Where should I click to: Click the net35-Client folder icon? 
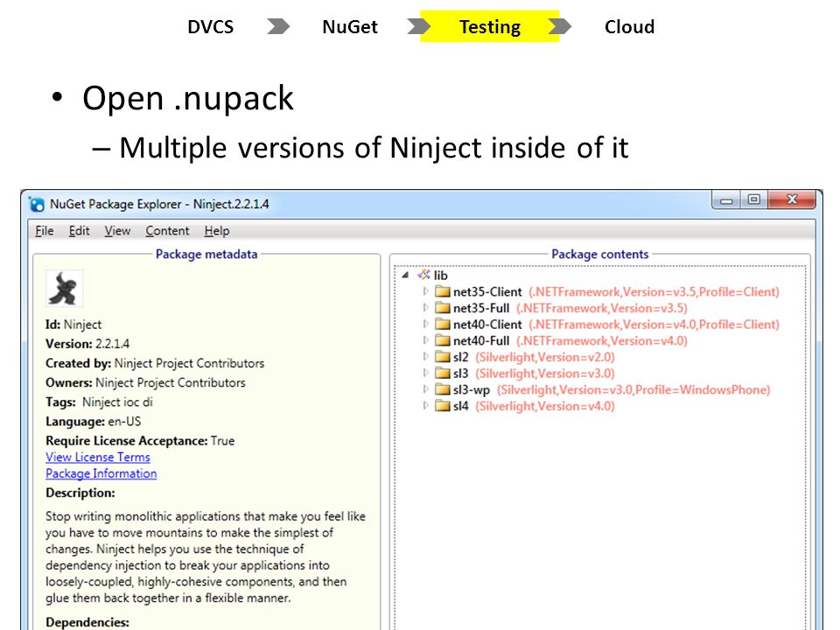[x=442, y=291]
